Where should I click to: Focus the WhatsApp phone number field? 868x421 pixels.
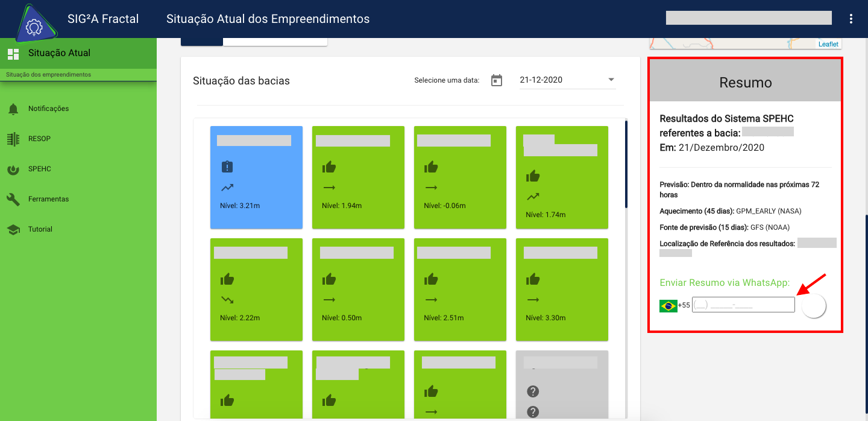[x=743, y=305]
